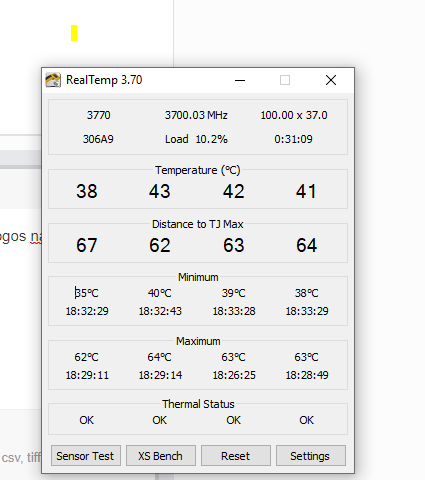
Task: Click the disabled maximize button of RealTemp
Action: click(285, 80)
